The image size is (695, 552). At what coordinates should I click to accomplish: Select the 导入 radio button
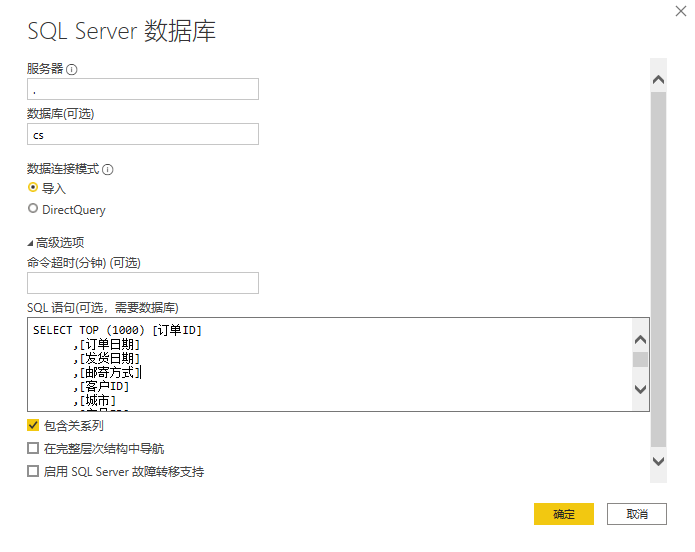[x=33, y=188]
